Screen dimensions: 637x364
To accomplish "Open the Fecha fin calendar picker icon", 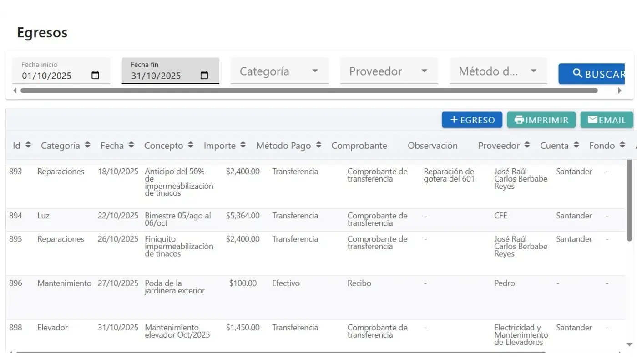I will pyautogui.click(x=204, y=76).
